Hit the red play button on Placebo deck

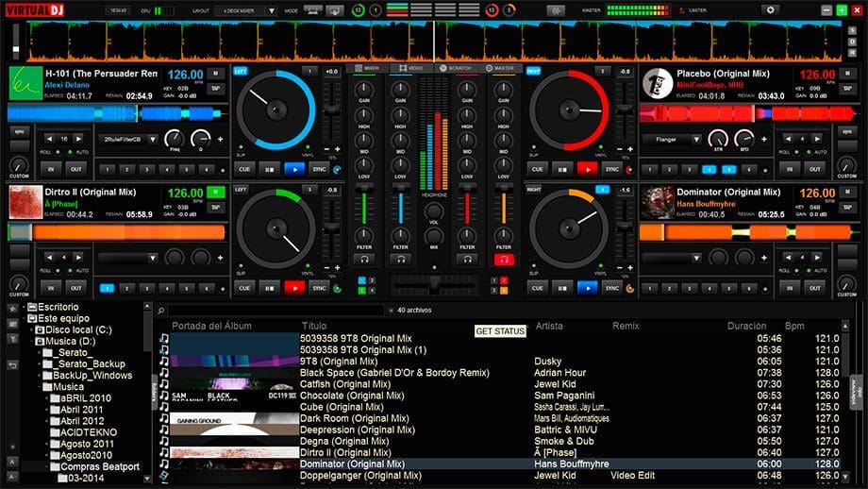[587, 169]
